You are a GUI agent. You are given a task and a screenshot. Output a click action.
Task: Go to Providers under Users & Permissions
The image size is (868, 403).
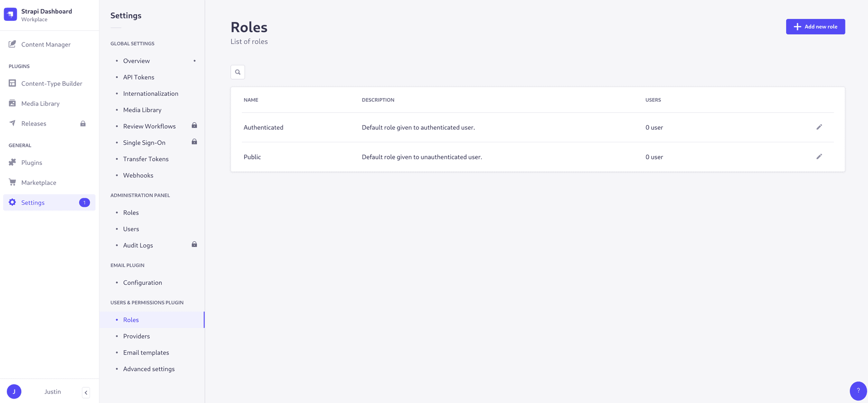click(136, 336)
